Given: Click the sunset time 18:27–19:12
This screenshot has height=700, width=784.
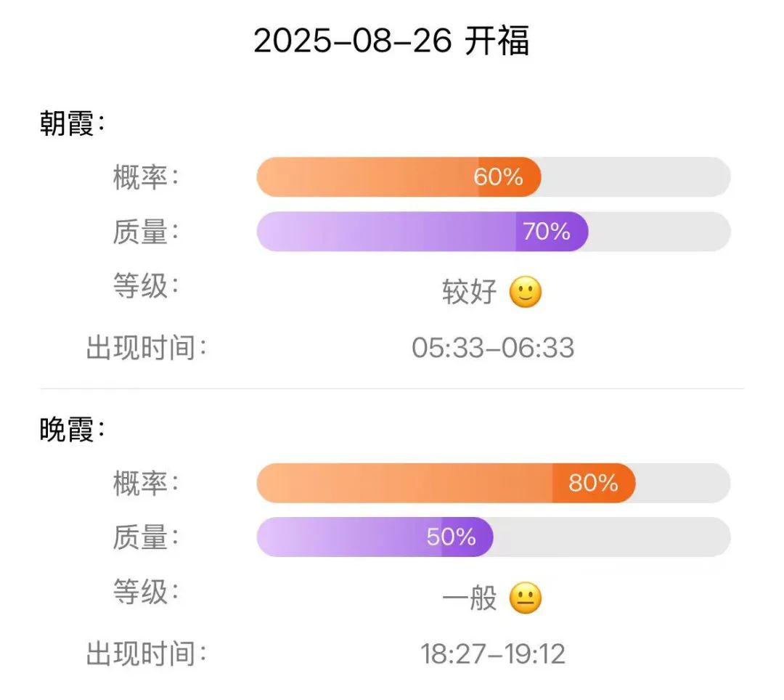Looking at the screenshot, I should 492,654.
